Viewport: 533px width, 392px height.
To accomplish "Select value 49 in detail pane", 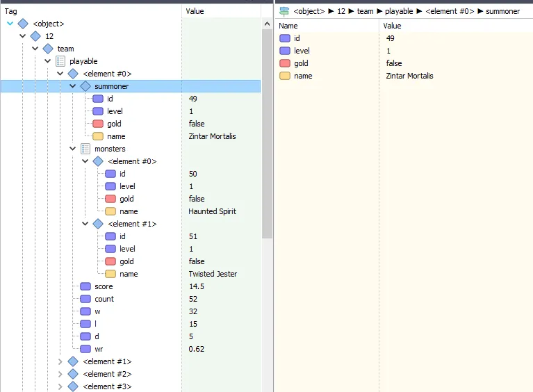I will point(391,38).
